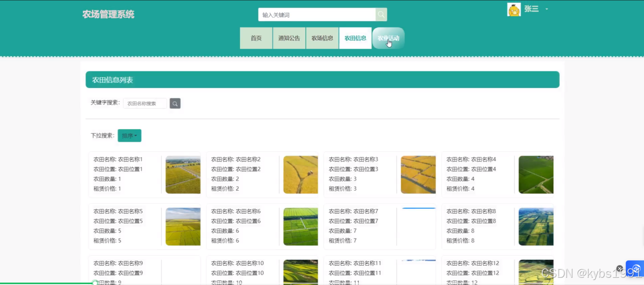Screen dimensions: 644x285
Task: Click the text 农田名称: 农田名称4
Action: tap(471, 159)
